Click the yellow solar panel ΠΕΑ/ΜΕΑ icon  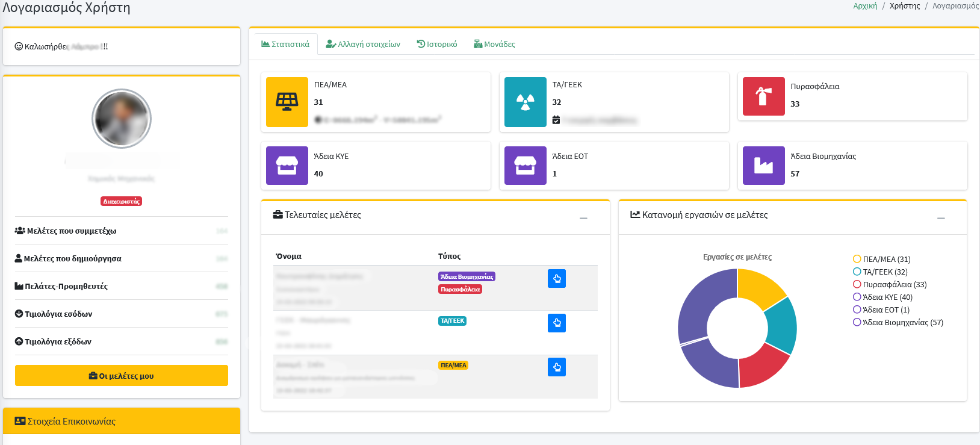287,102
